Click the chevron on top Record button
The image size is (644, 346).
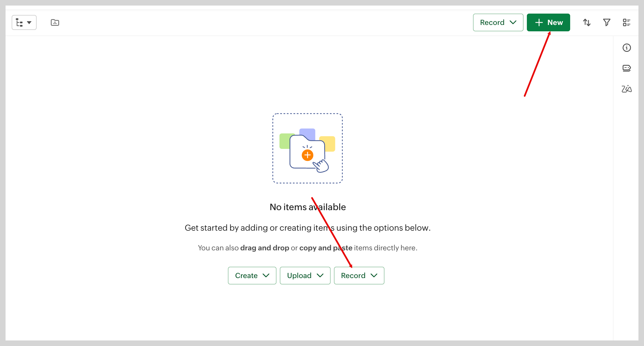[x=513, y=22]
